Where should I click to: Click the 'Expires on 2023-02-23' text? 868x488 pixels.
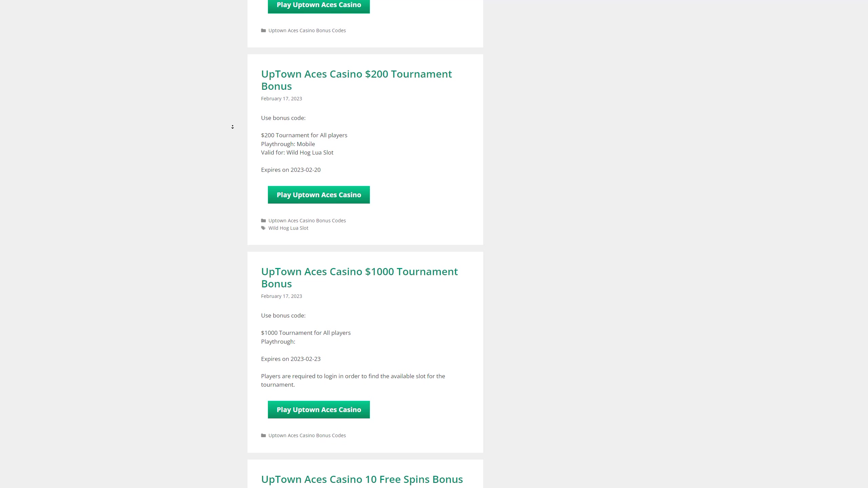tap(291, 359)
